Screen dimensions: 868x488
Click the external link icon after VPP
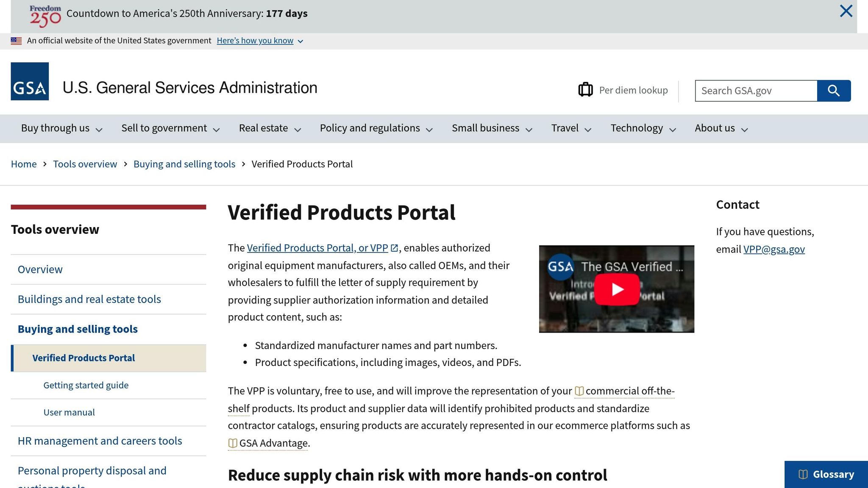coord(394,247)
